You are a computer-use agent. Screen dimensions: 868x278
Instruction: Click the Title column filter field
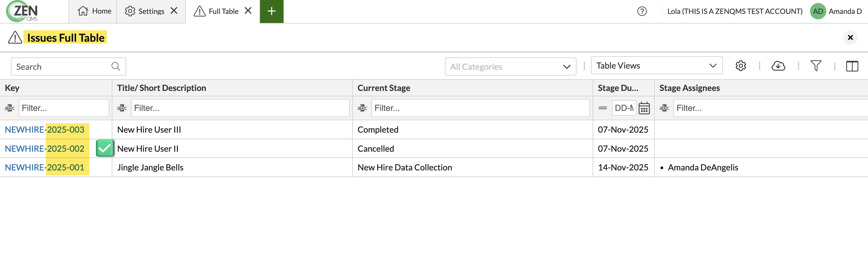point(240,108)
